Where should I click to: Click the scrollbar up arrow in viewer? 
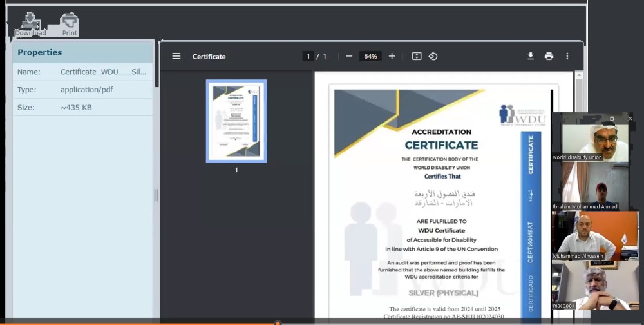pyautogui.click(x=579, y=75)
